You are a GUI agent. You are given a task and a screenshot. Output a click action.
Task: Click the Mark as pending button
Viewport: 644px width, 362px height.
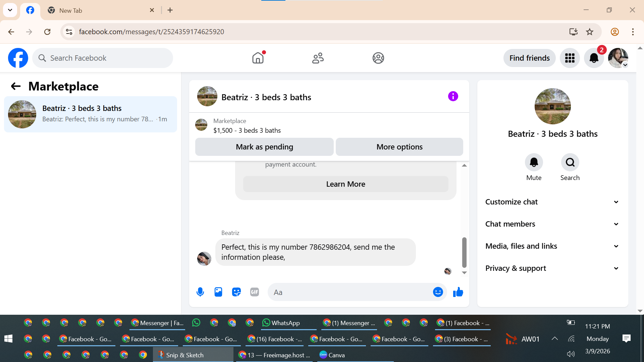click(264, 147)
